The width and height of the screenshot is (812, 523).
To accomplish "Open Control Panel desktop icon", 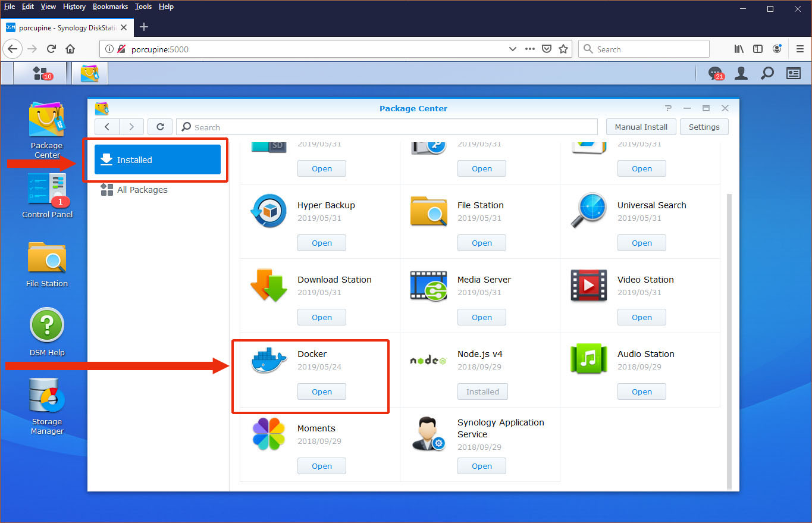I will [47, 195].
